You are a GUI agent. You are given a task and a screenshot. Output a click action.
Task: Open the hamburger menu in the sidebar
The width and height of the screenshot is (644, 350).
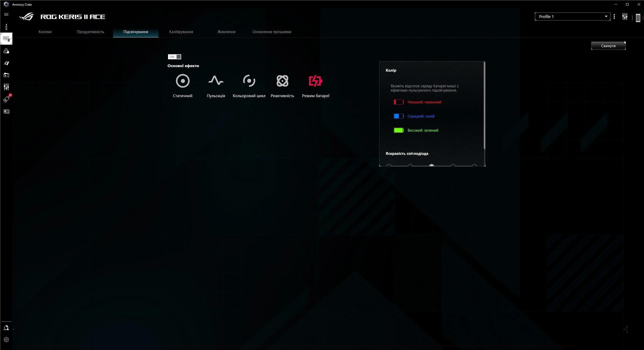click(x=6, y=14)
